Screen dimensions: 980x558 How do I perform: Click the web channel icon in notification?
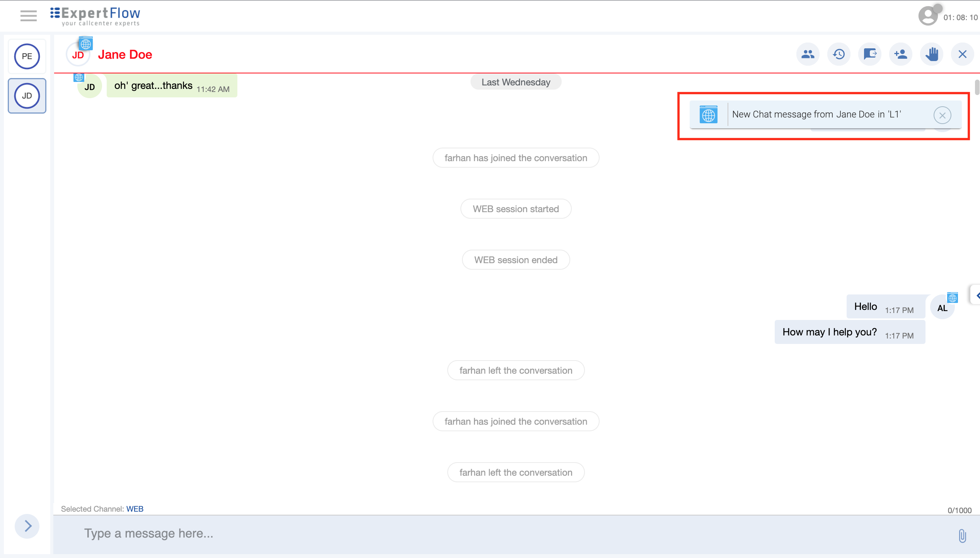pyautogui.click(x=708, y=115)
